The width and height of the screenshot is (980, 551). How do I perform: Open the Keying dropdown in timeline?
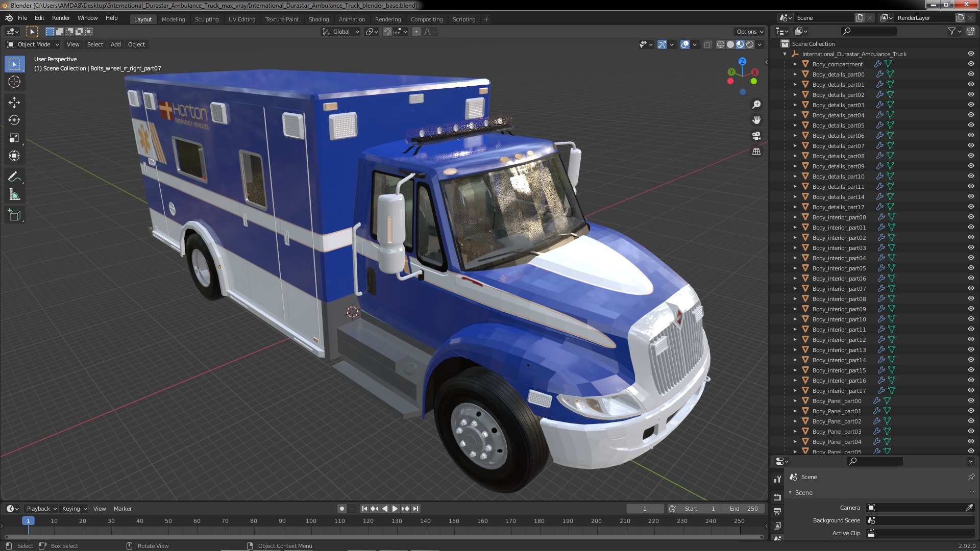[74, 509]
